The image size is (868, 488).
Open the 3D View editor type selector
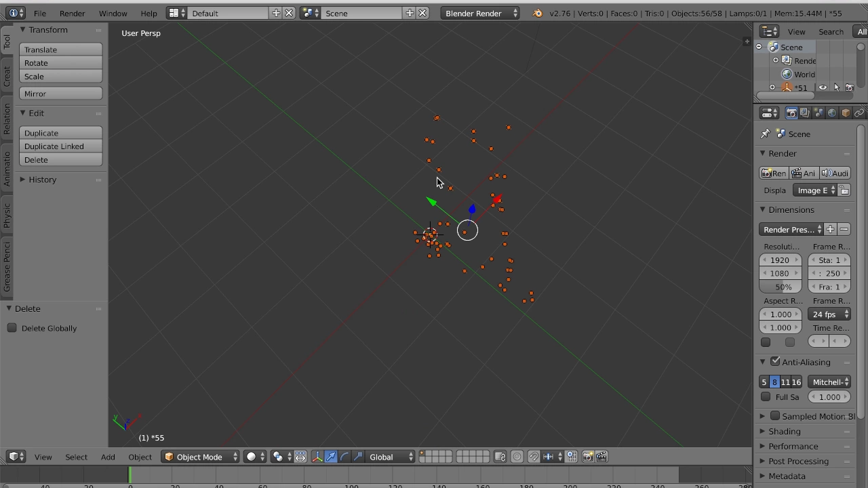(x=16, y=457)
